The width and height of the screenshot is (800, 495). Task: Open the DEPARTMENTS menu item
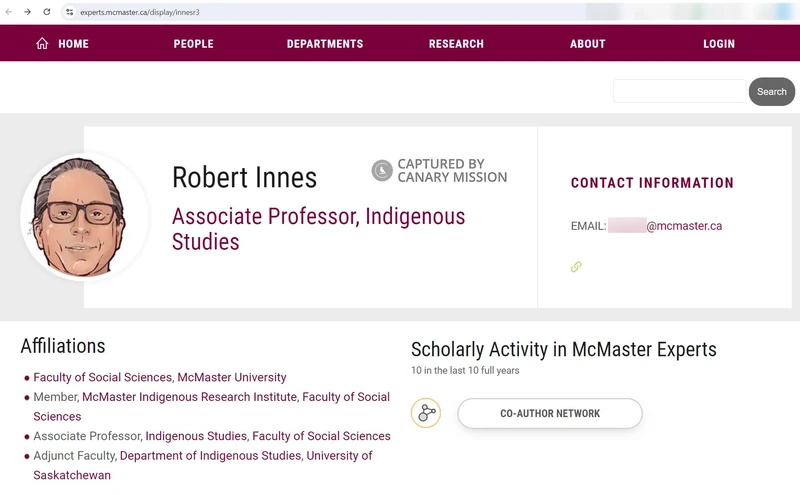click(x=325, y=44)
